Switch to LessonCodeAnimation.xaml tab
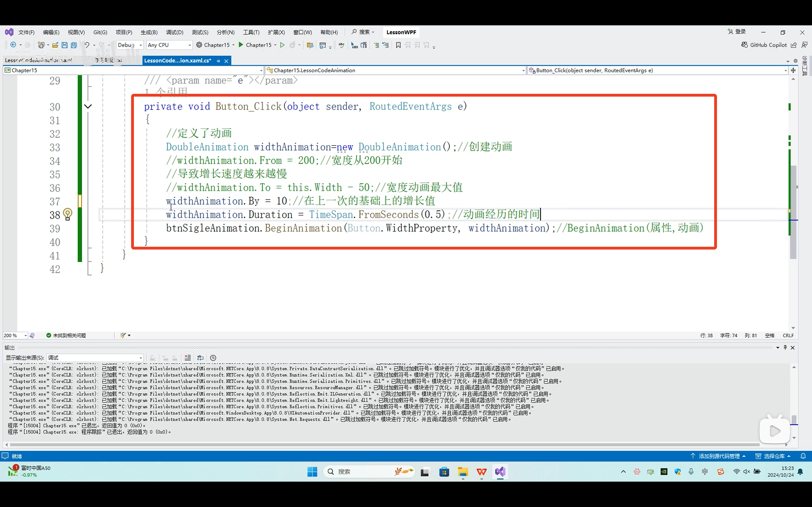The width and height of the screenshot is (812, 507). tap(38, 60)
